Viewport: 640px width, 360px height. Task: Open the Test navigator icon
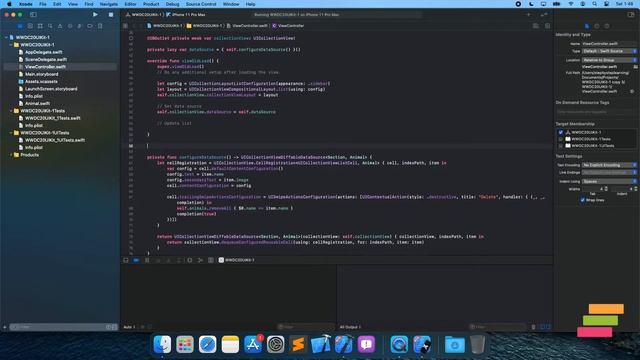pos(70,26)
